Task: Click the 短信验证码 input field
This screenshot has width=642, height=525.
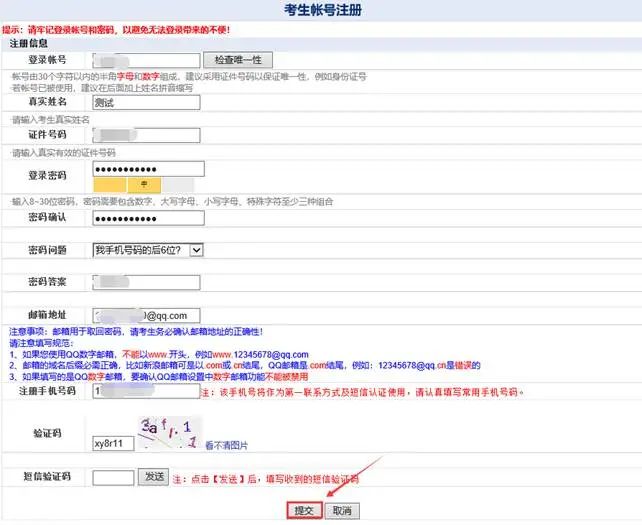Action: 113,477
